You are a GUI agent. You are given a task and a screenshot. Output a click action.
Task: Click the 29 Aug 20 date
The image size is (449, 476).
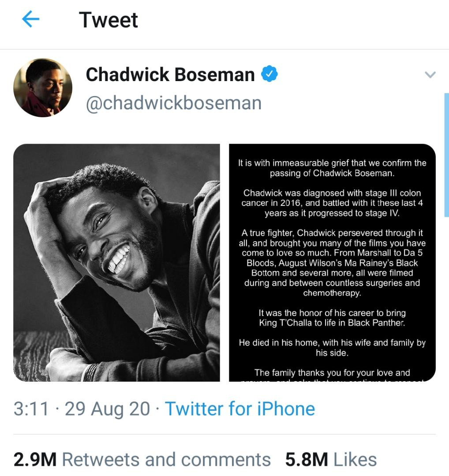click(x=107, y=409)
